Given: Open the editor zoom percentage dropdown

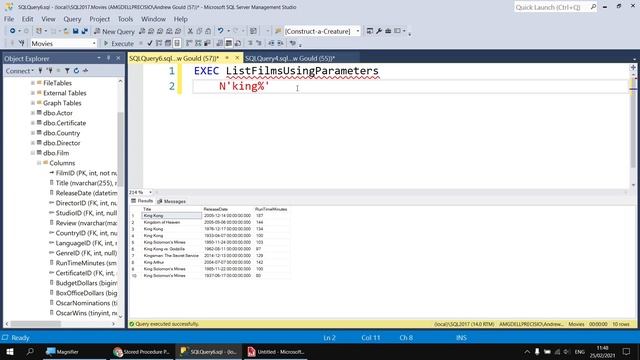Looking at the screenshot, I should pyautogui.click(x=150, y=192).
